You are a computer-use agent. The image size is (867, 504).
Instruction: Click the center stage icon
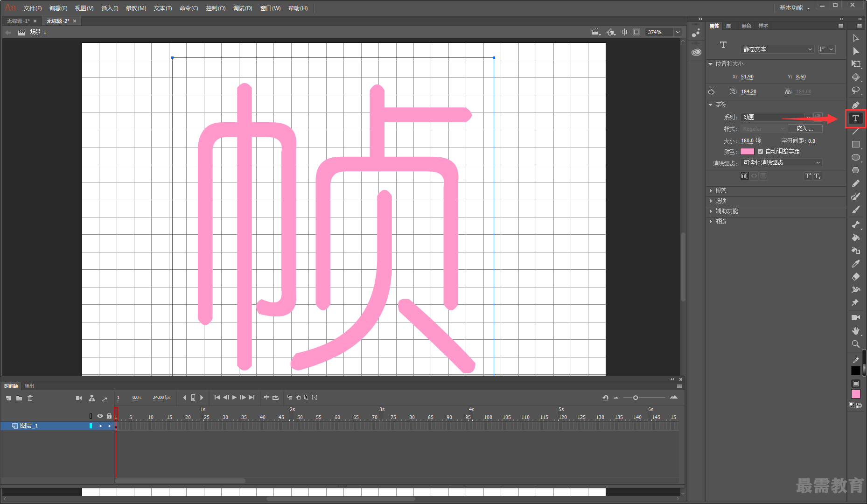coord(625,32)
